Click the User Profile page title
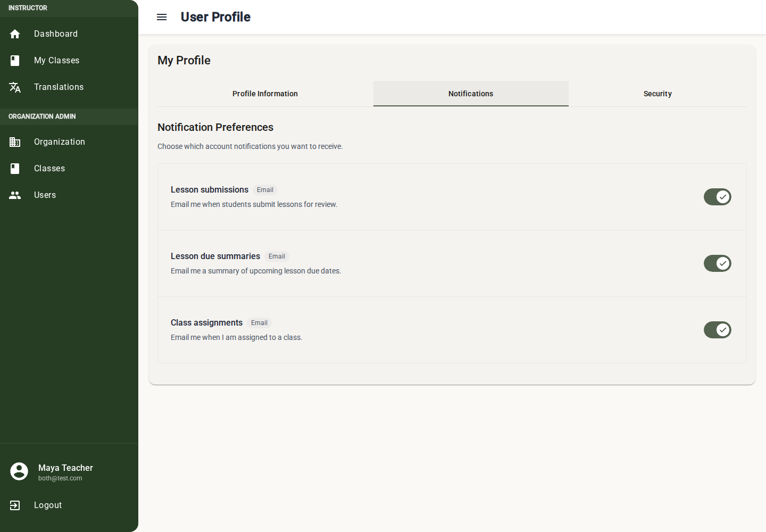The width and height of the screenshot is (766, 532). (x=215, y=17)
